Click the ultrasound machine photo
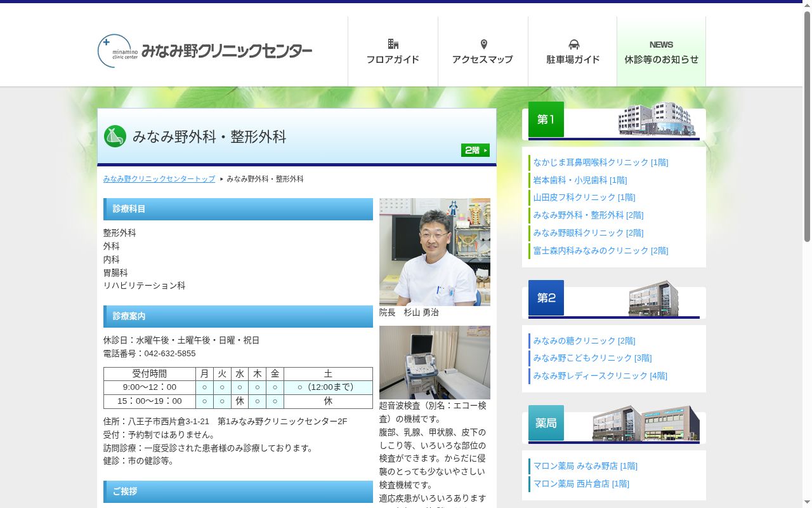The width and height of the screenshot is (812, 508). (x=435, y=363)
